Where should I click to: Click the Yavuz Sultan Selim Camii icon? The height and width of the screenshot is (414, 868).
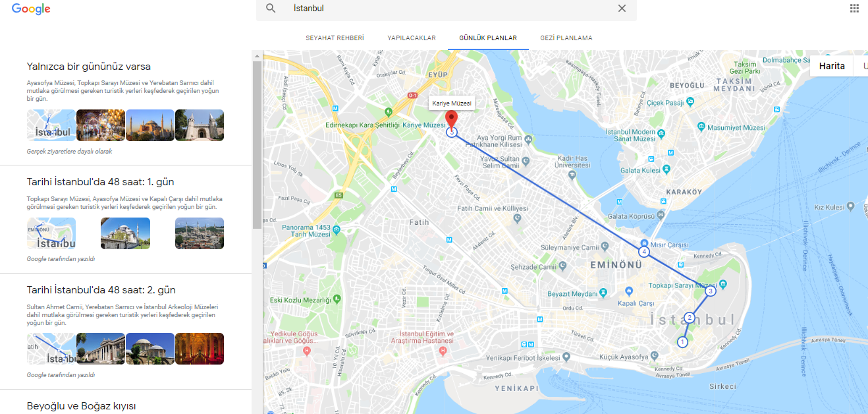525,160
